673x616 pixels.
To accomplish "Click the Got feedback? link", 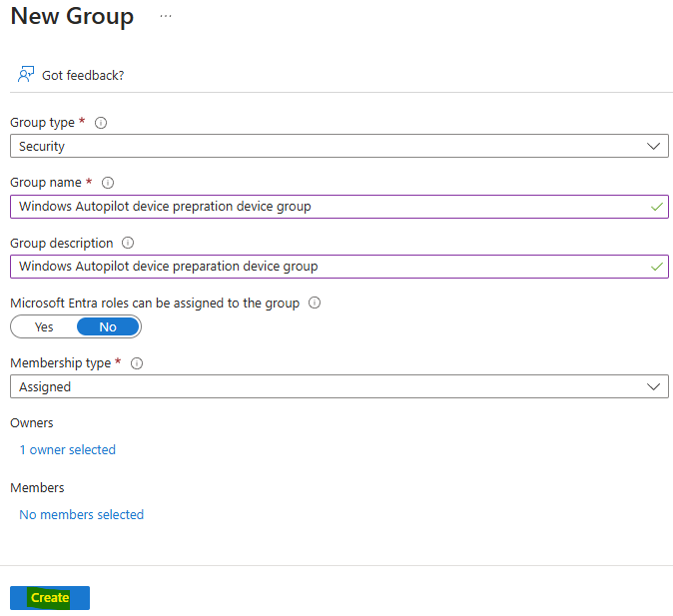I will pos(83,75).
